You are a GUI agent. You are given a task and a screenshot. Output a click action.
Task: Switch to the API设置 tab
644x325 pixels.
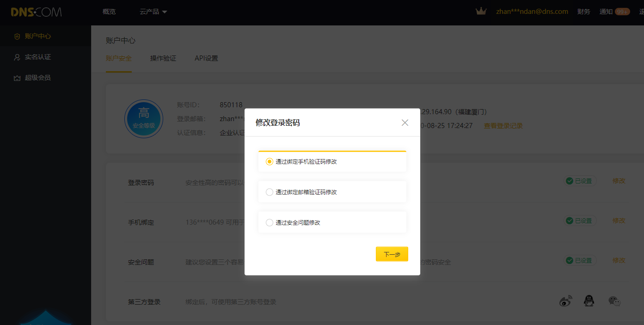coord(206,59)
